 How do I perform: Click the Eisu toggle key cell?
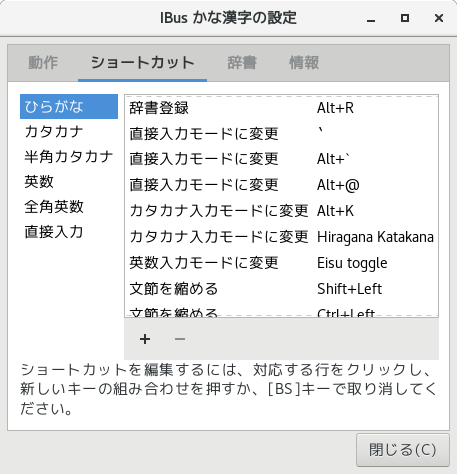(352, 263)
